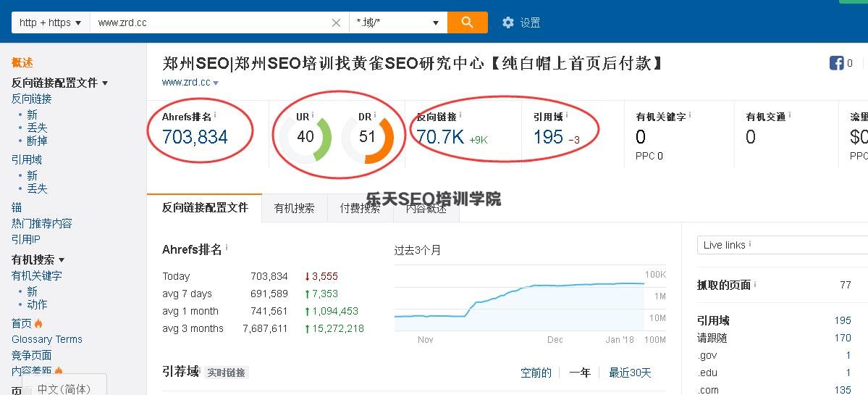Open 竞争页面 in the sidebar

click(x=32, y=355)
